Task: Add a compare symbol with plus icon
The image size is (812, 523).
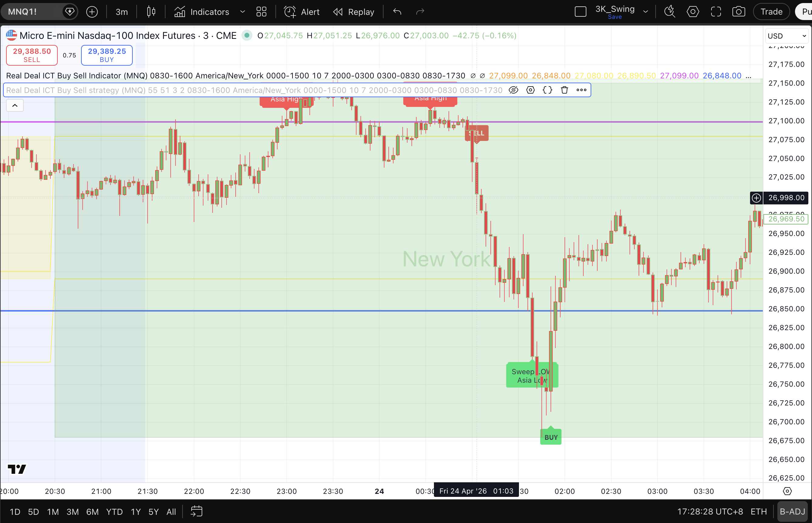Action: pyautogui.click(x=92, y=12)
